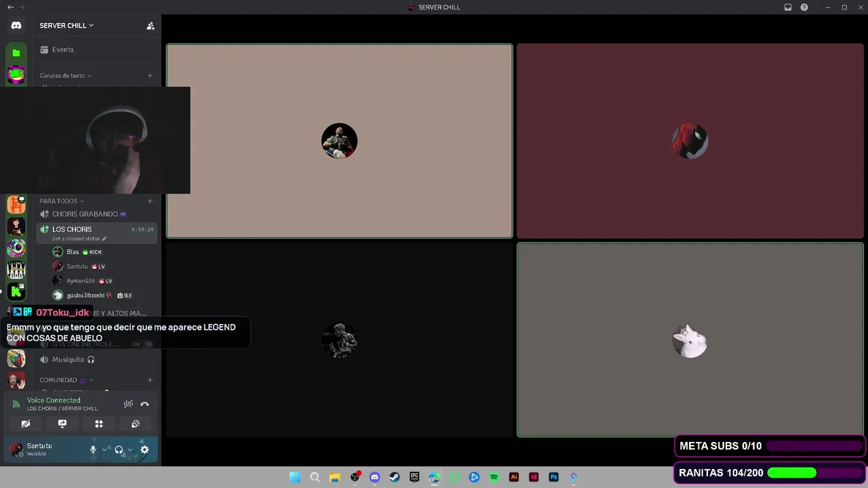Open microphone input options arrow
The image size is (868, 488).
(x=104, y=449)
